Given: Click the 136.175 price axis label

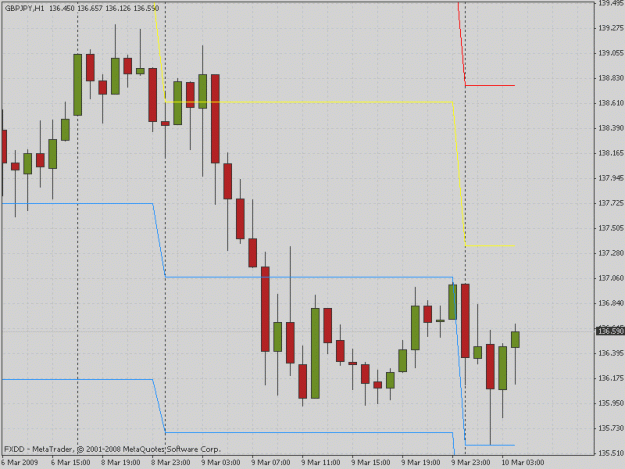Looking at the screenshot, I should point(611,378).
